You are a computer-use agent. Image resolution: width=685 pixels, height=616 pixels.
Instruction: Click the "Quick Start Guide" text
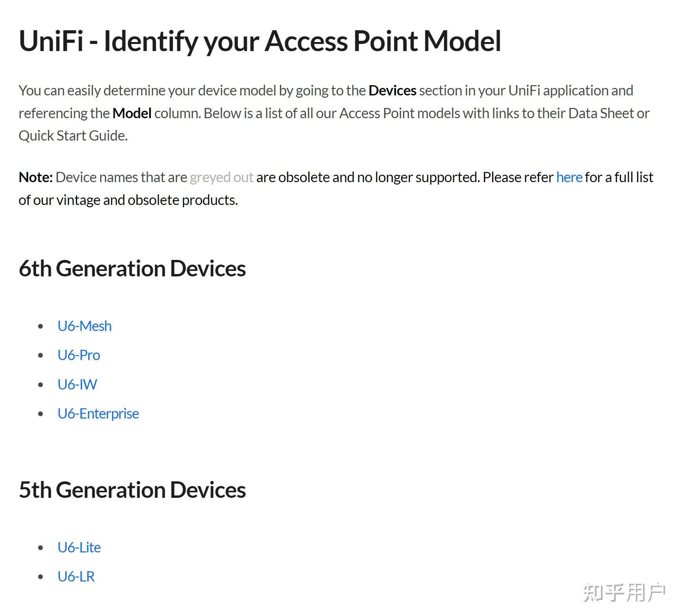point(72,136)
